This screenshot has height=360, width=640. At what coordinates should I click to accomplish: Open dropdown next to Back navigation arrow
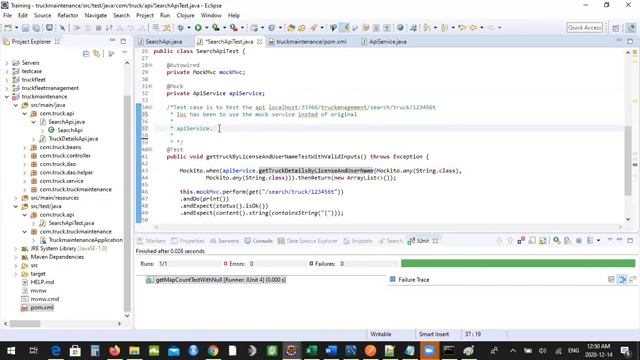click(x=481, y=28)
